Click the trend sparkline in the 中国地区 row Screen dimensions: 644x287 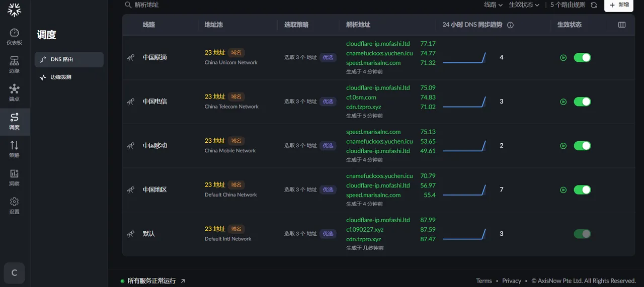pos(464,189)
